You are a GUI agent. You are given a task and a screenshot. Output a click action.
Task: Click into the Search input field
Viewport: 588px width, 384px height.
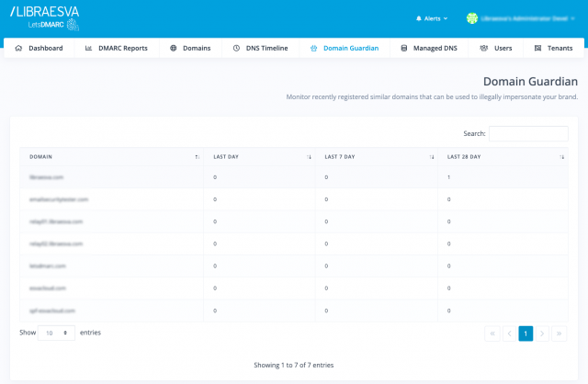tap(527, 134)
